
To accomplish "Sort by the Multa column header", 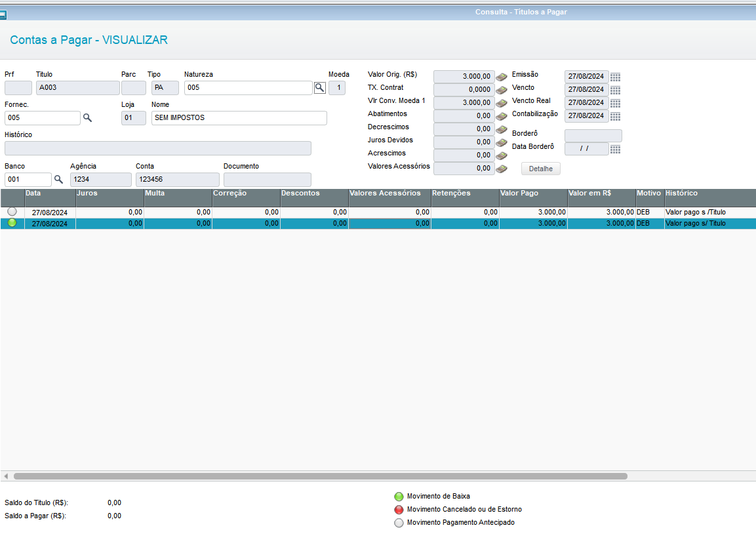I will pyautogui.click(x=178, y=198).
